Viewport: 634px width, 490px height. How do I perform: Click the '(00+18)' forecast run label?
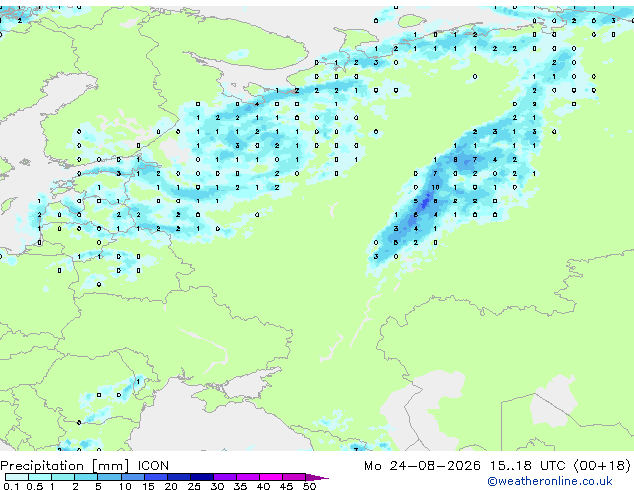[x=602, y=466]
